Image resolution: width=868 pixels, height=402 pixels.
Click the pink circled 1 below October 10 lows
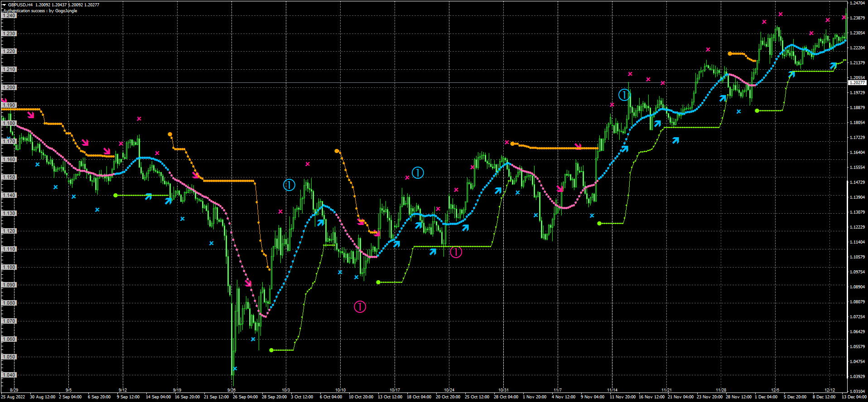coord(360,306)
